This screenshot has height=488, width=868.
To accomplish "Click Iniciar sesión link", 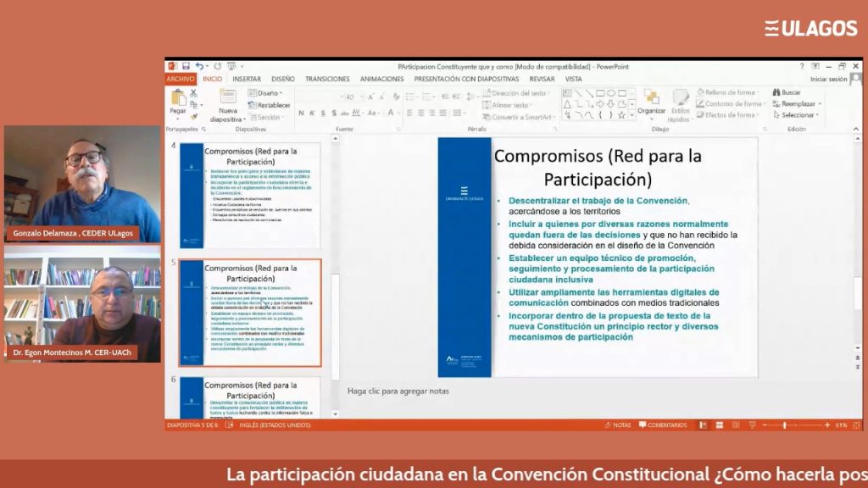I will 828,79.
